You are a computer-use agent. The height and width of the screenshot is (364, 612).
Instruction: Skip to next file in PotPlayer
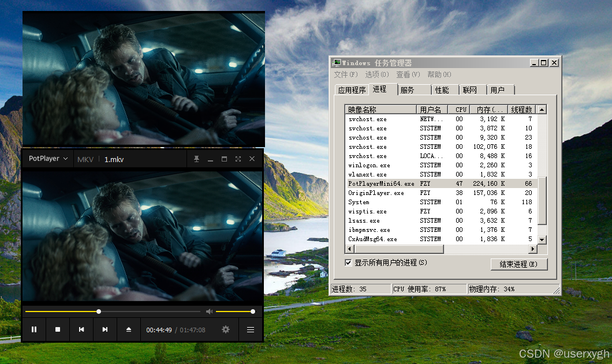pos(105,329)
